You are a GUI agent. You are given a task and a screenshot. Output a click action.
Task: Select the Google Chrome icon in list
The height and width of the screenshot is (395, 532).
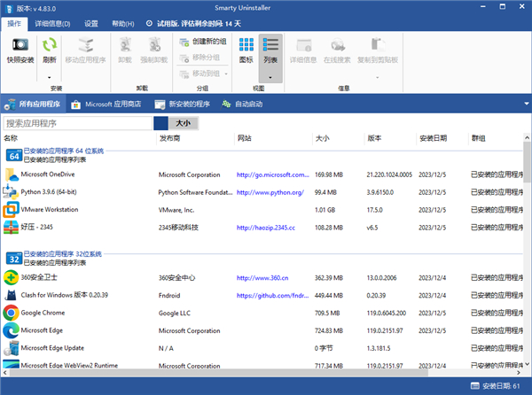point(11,313)
